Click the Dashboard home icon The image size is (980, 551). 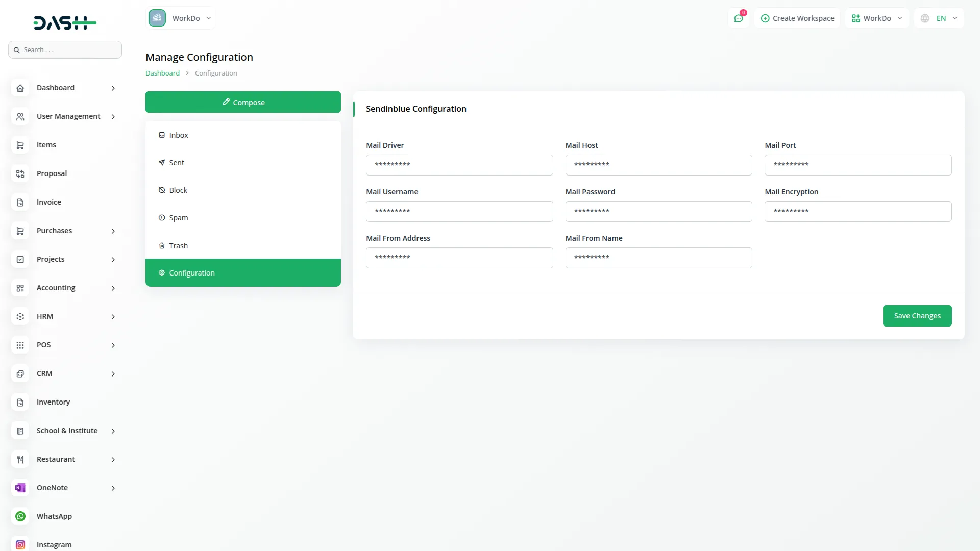(x=20, y=88)
